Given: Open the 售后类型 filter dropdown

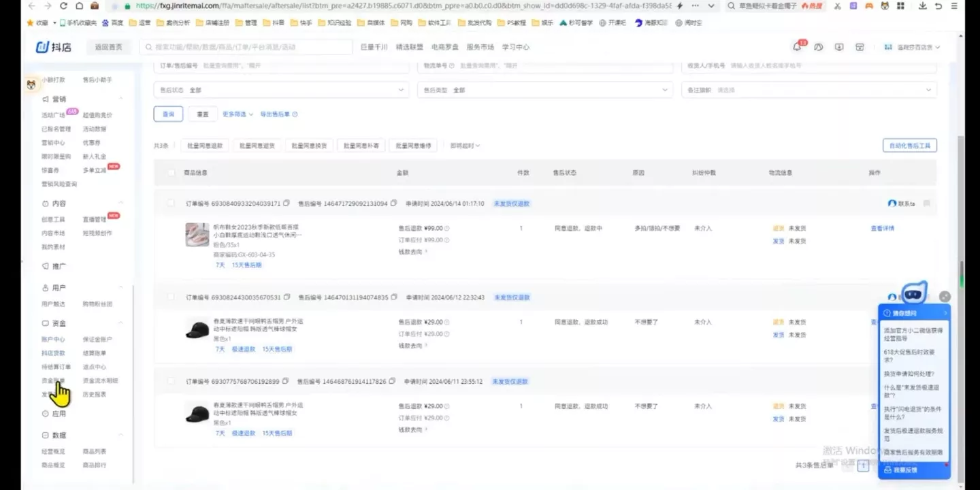Looking at the screenshot, I should point(542,89).
